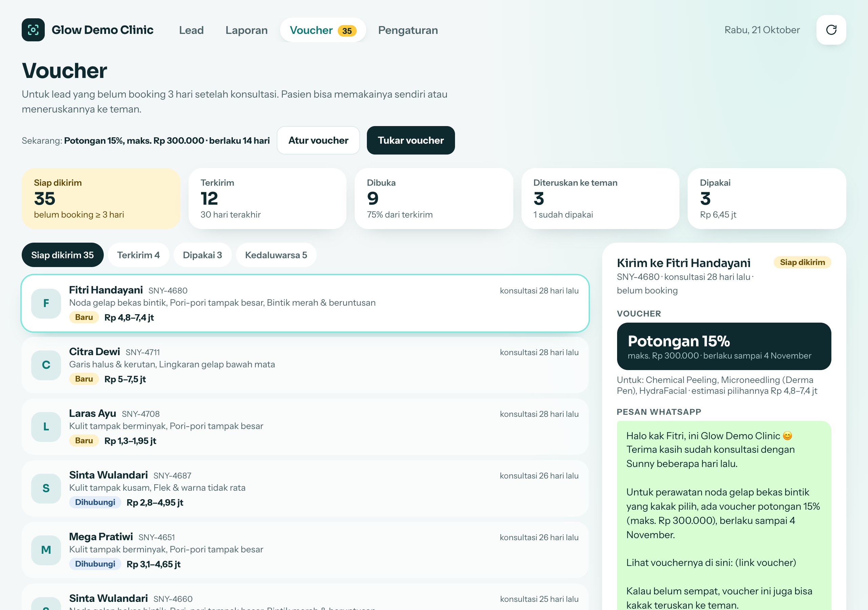
Task: Click Fitri Handayani's F avatar
Action: point(46,303)
